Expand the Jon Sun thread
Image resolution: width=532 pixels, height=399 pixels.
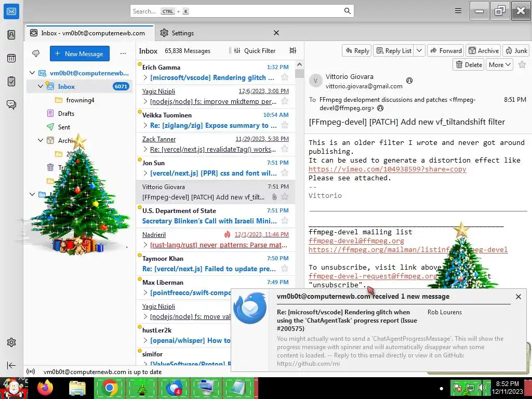coord(145,173)
